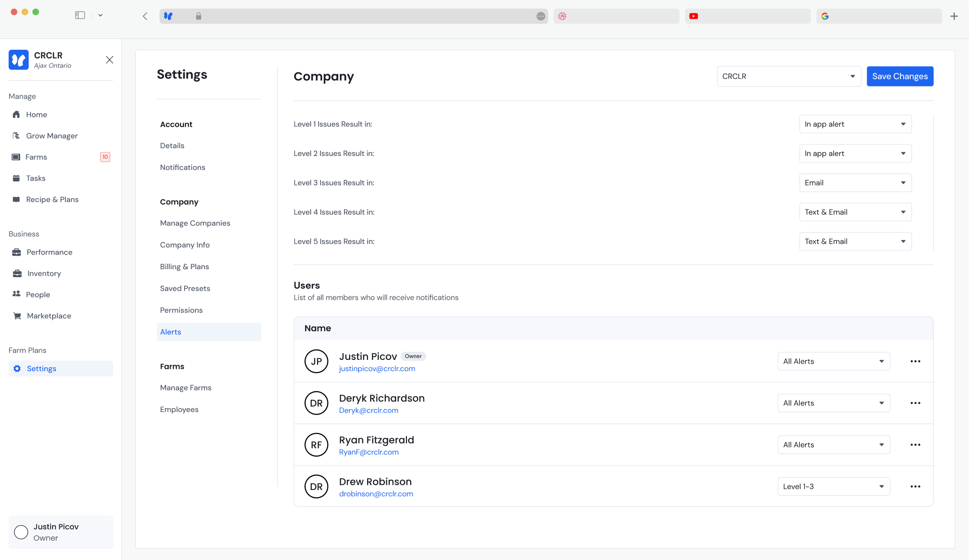Open Billing & Plans settings section
Image resolution: width=969 pixels, height=560 pixels.
[184, 266]
